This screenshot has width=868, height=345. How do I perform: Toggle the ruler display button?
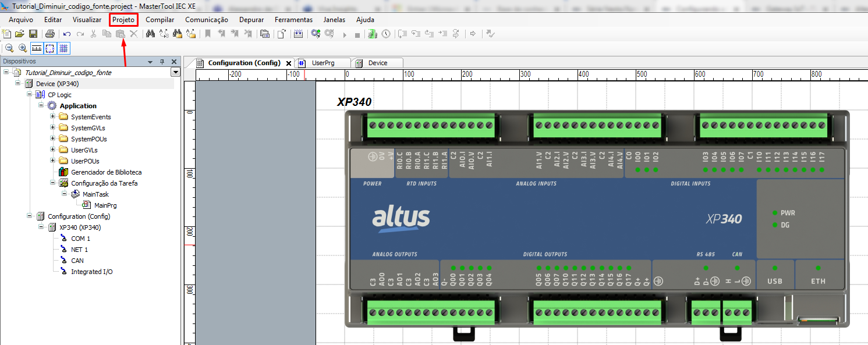pos(36,48)
